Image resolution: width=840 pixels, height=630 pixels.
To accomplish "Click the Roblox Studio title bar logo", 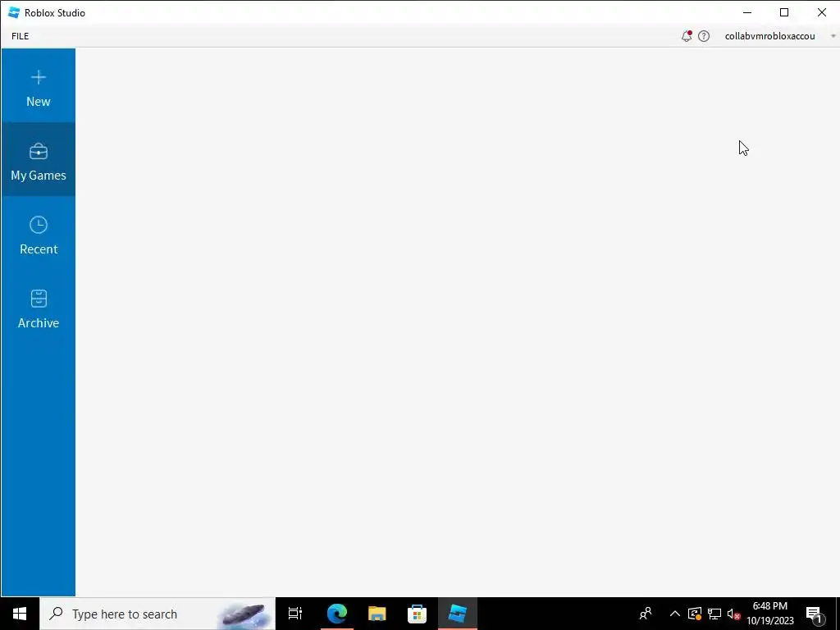I will (14, 12).
